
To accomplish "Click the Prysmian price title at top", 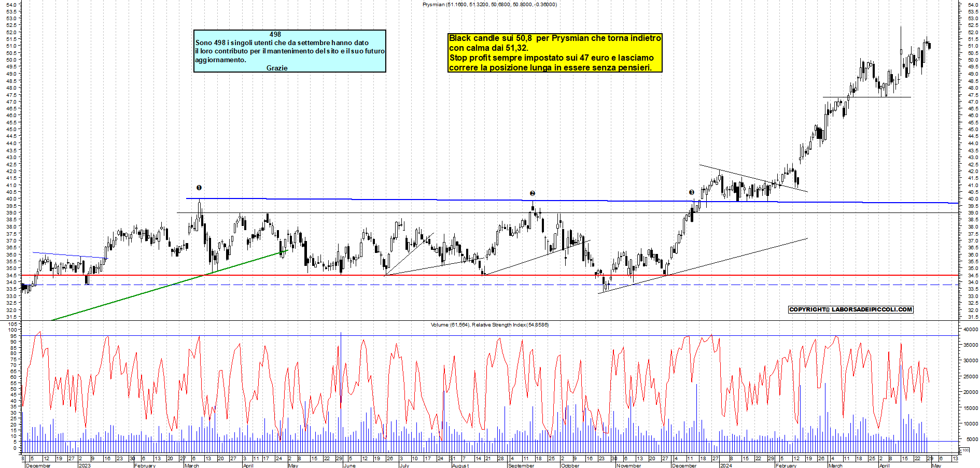I will point(489,5).
